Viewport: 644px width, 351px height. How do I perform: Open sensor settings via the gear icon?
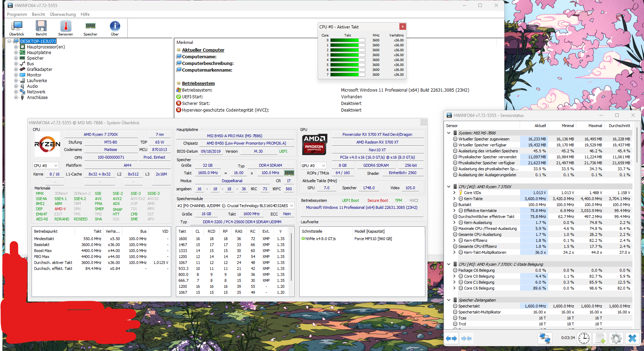(x=616, y=338)
